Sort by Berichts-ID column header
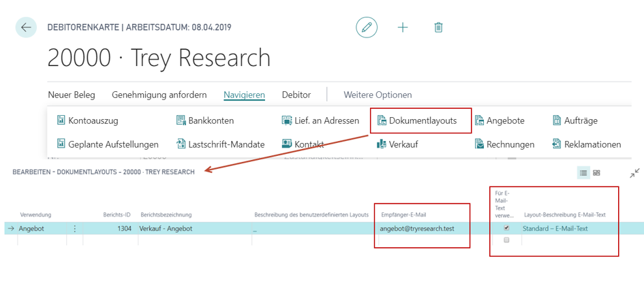Screen dimensions: 644x290 point(117,215)
